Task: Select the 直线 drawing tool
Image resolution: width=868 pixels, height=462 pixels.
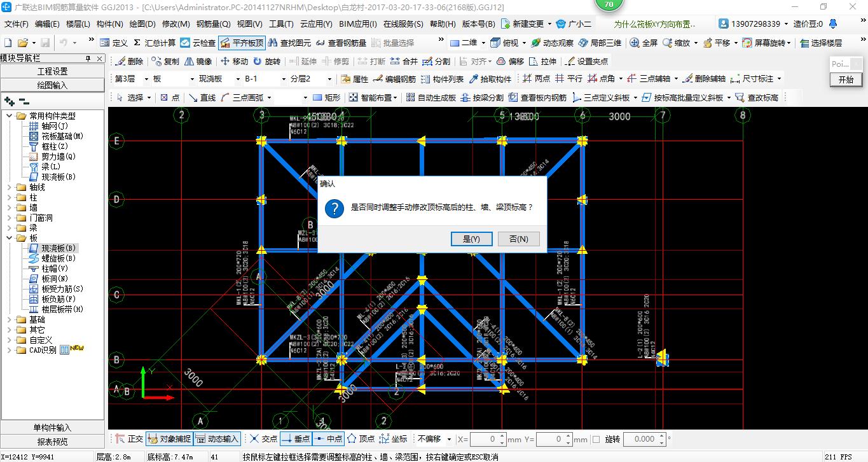Action: click(x=201, y=97)
